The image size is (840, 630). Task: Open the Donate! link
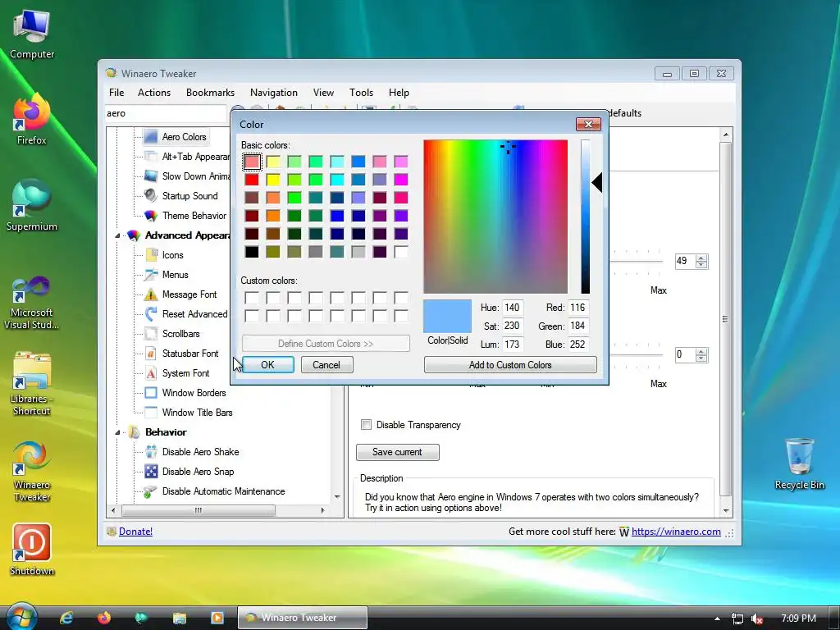pos(135,532)
